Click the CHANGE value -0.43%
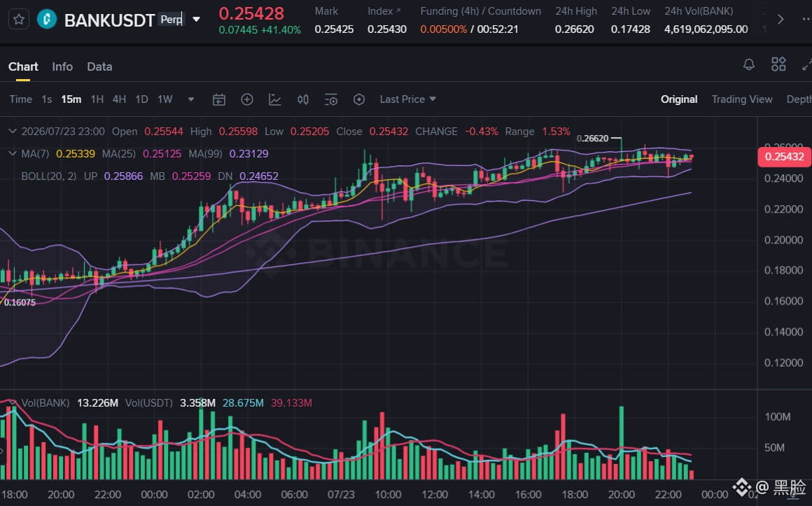 tap(481, 132)
